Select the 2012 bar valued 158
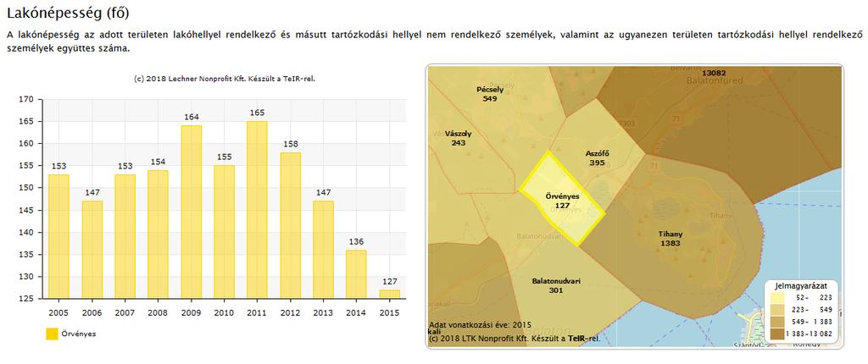 290,225
